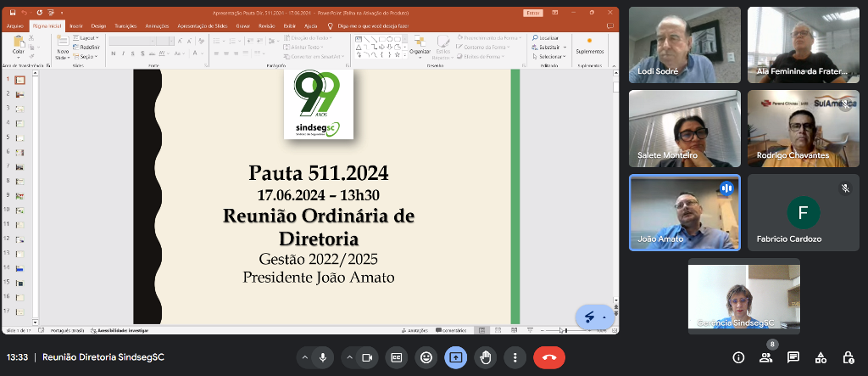Mute the microphone in the meeting

point(323,357)
